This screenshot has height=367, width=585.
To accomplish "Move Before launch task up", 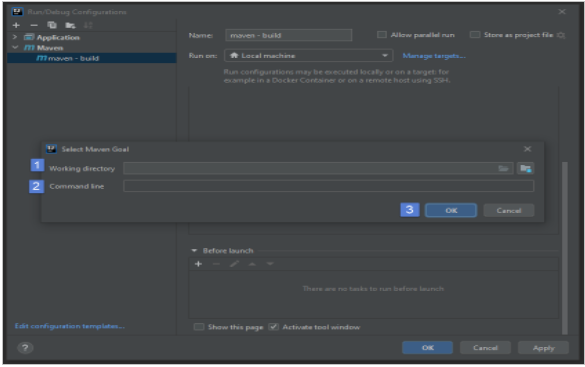I will 252,264.
